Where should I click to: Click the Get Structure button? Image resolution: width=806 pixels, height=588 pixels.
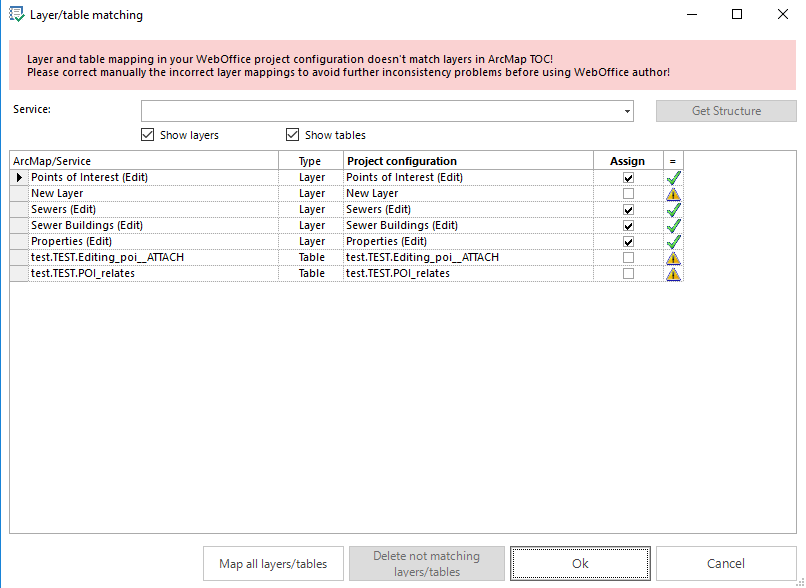point(725,110)
